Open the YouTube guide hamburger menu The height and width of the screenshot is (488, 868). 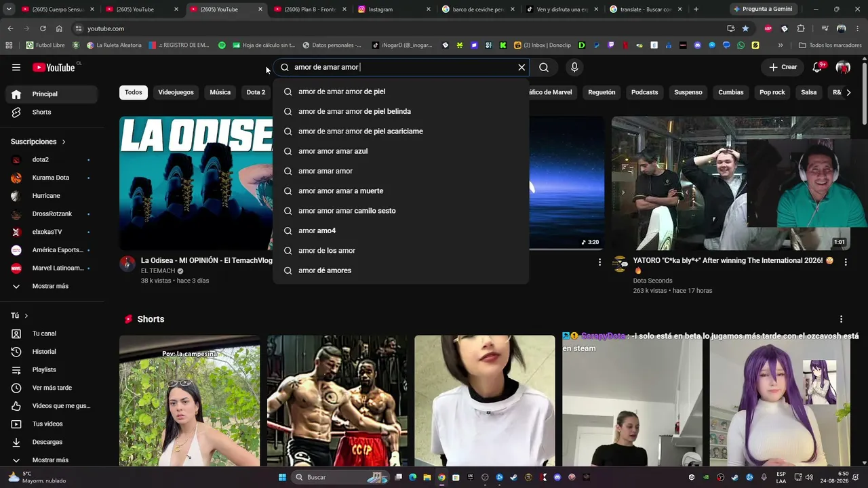(x=16, y=67)
